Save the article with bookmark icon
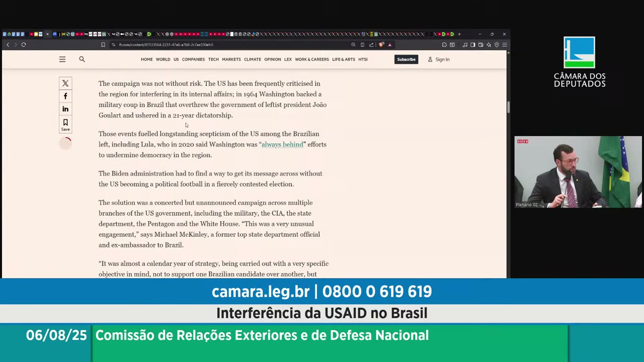 tap(65, 125)
